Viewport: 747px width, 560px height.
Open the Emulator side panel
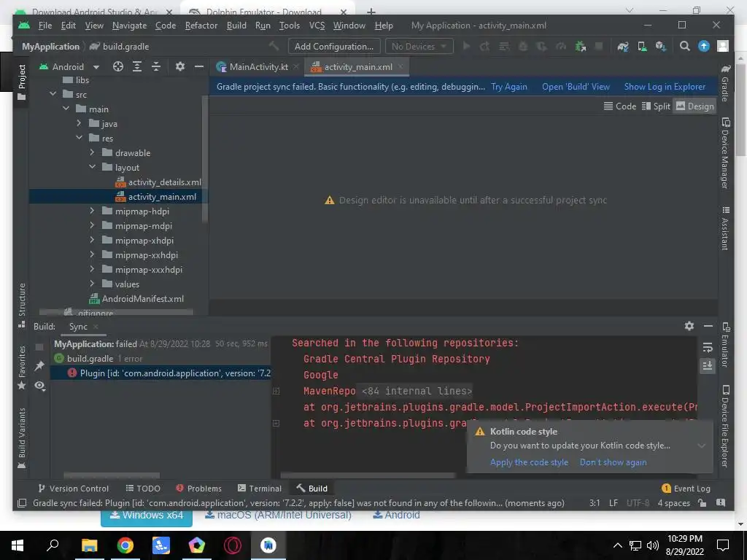725,345
